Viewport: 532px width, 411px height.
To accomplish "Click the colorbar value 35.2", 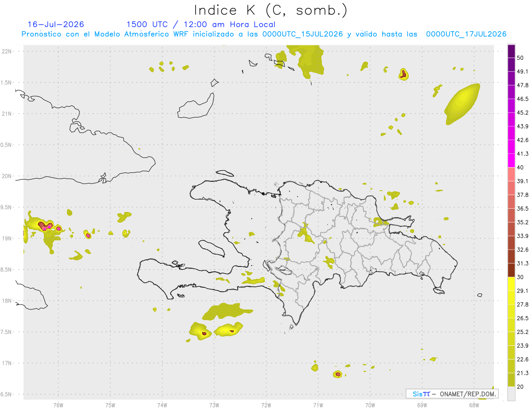I will coord(523,222).
